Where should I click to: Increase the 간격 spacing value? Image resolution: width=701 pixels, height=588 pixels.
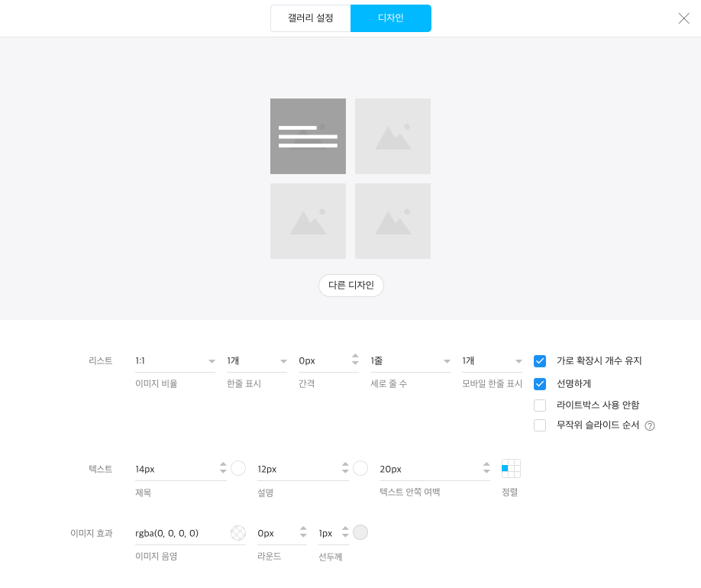[x=355, y=357]
